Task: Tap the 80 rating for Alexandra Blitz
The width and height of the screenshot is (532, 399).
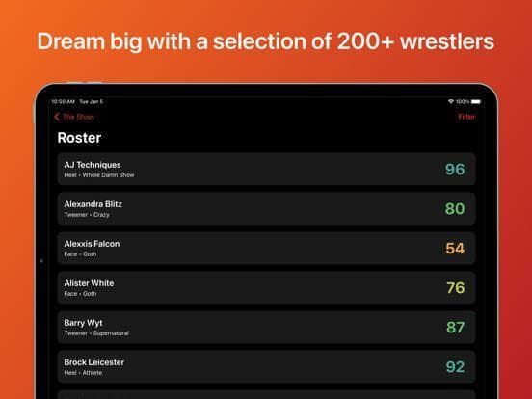Action: pyautogui.click(x=455, y=209)
